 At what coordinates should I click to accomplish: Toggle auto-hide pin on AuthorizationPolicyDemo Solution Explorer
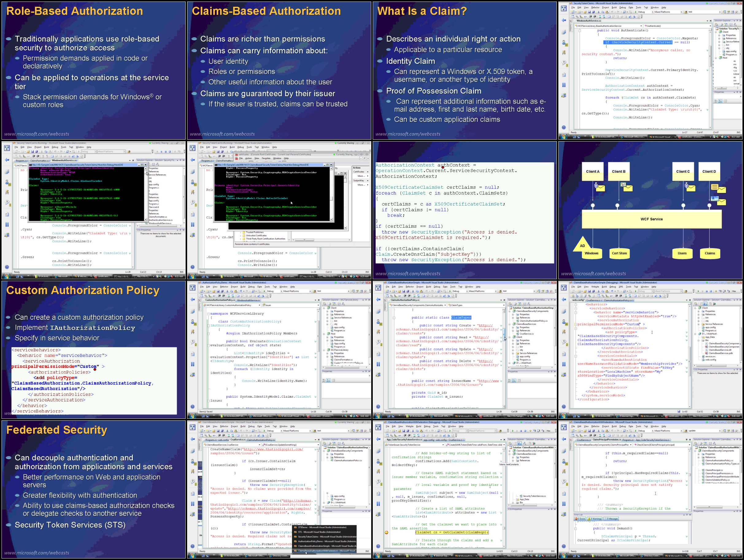[366, 300]
